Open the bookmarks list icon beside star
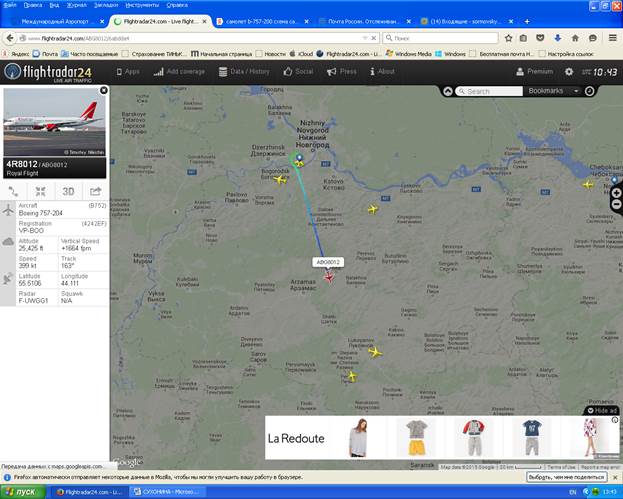The image size is (623, 499). 524,38
